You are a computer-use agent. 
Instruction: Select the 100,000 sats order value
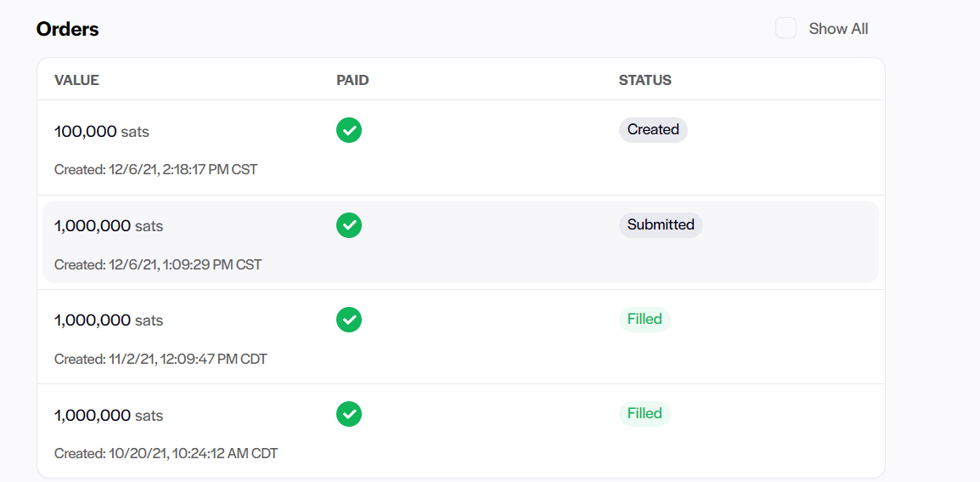click(102, 132)
